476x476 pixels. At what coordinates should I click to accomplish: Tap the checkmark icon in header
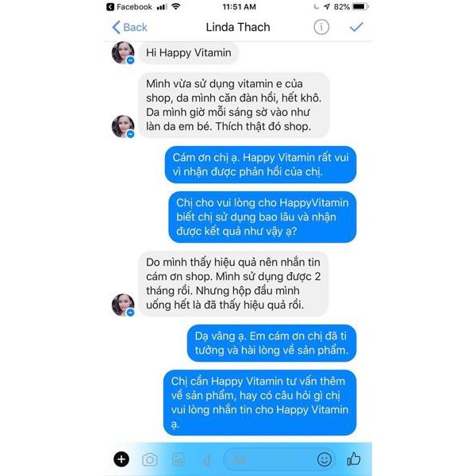tap(356, 27)
